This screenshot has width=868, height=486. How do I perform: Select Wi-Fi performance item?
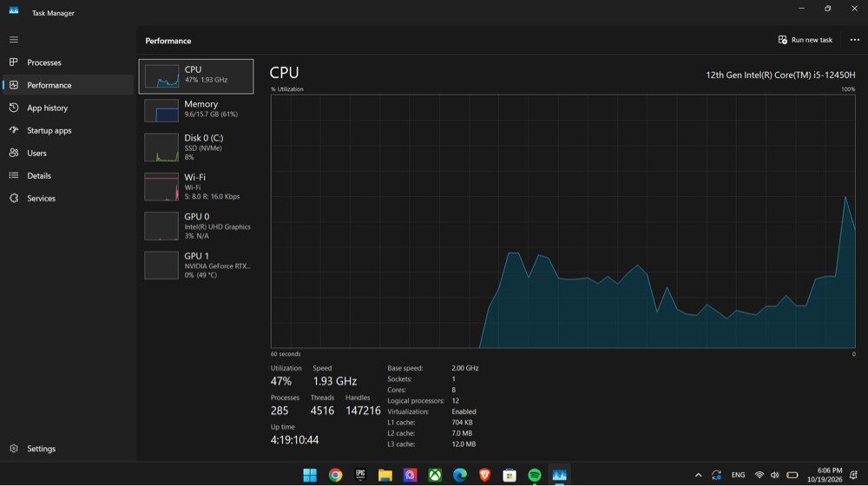tap(196, 187)
